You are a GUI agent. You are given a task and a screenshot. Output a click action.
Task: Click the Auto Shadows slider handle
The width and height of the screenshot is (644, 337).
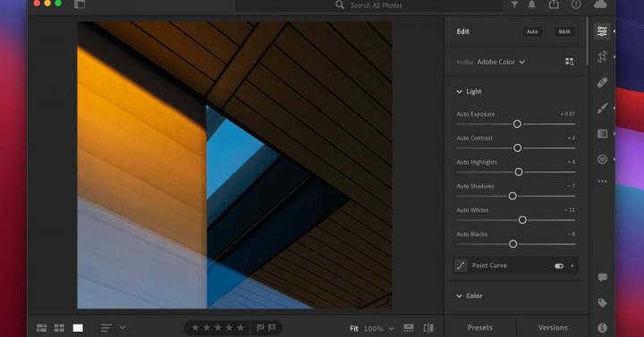point(513,196)
